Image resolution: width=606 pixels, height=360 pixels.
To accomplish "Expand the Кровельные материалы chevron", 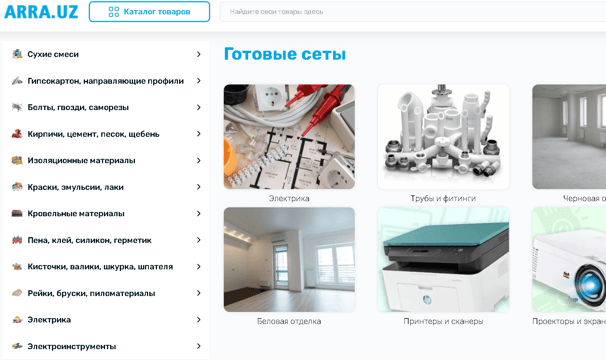I will pyautogui.click(x=199, y=213).
